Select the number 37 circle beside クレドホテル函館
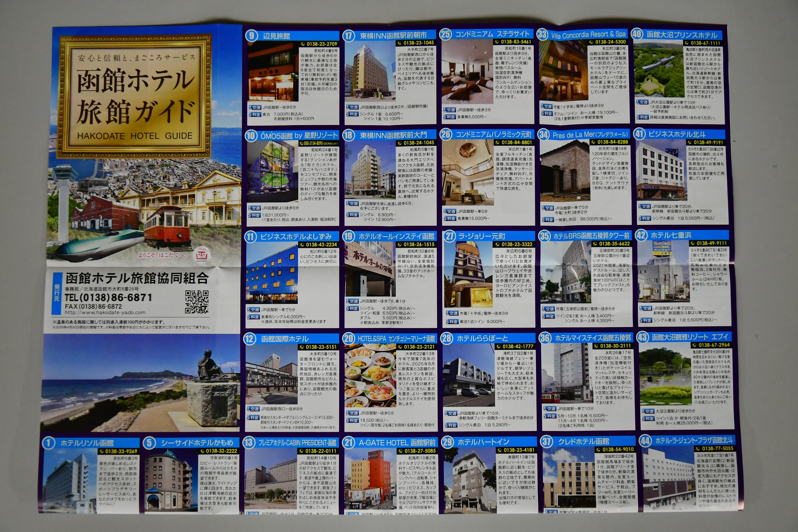The height and width of the screenshot is (532, 798). click(x=547, y=441)
